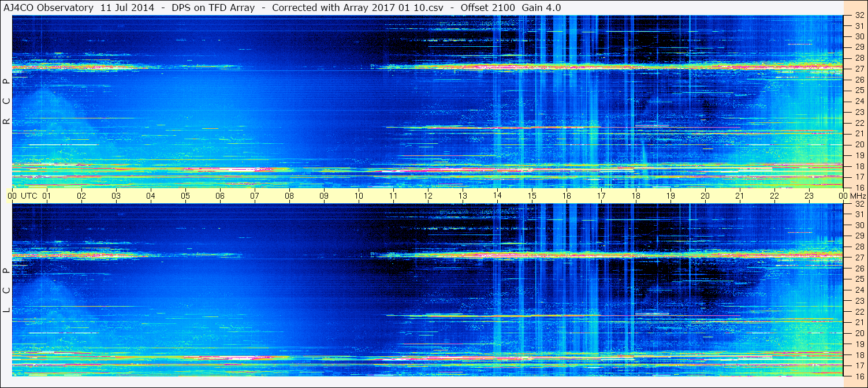868x388 pixels.
Task: Click the '11 Jul 2014' date text
Action: coord(127,8)
